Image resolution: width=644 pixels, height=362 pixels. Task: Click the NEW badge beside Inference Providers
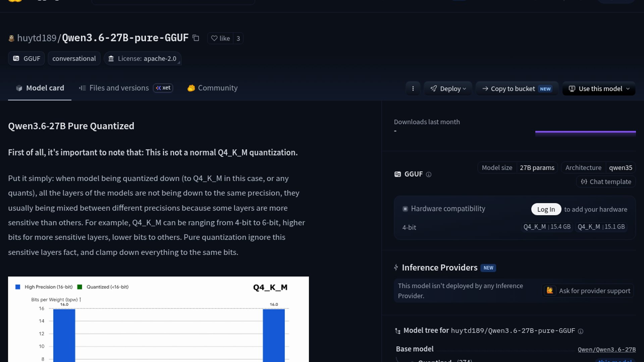488,268
